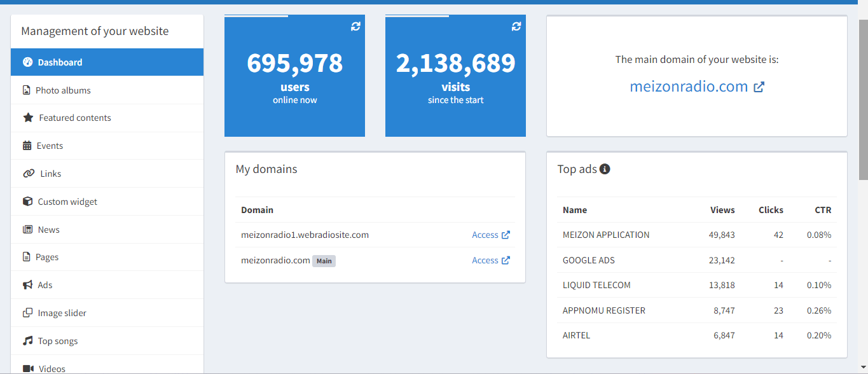Image resolution: width=868 pixels, height=374 pixels.
Task: Go to Pages in sidebar
Action: click(x=47, y=257)
